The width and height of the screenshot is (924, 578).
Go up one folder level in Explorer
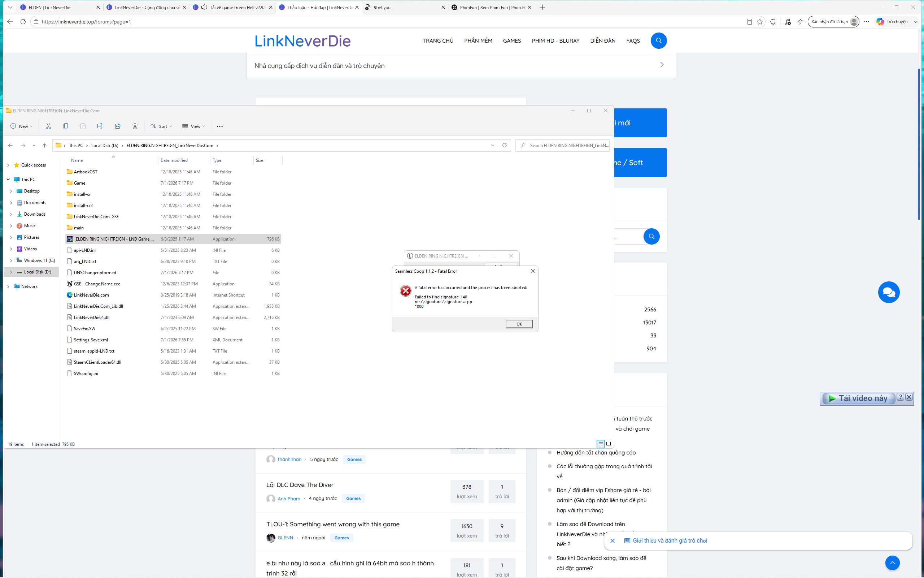pos(44,145)
